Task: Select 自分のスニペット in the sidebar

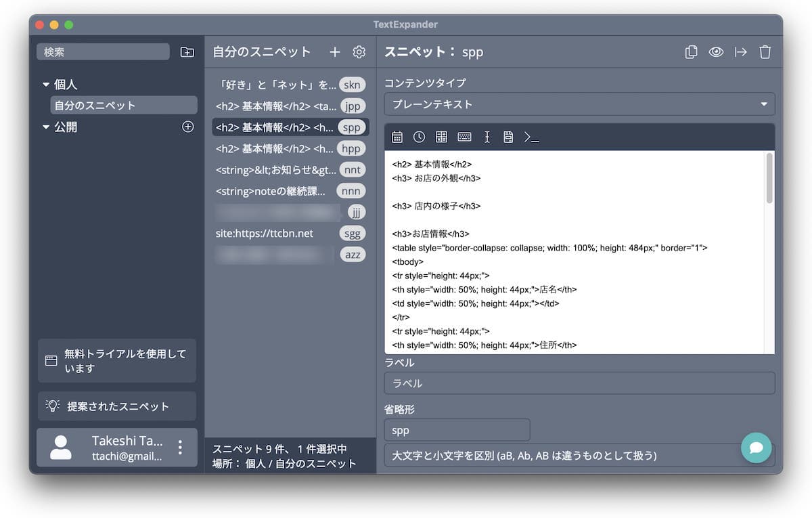Action: 124,106
